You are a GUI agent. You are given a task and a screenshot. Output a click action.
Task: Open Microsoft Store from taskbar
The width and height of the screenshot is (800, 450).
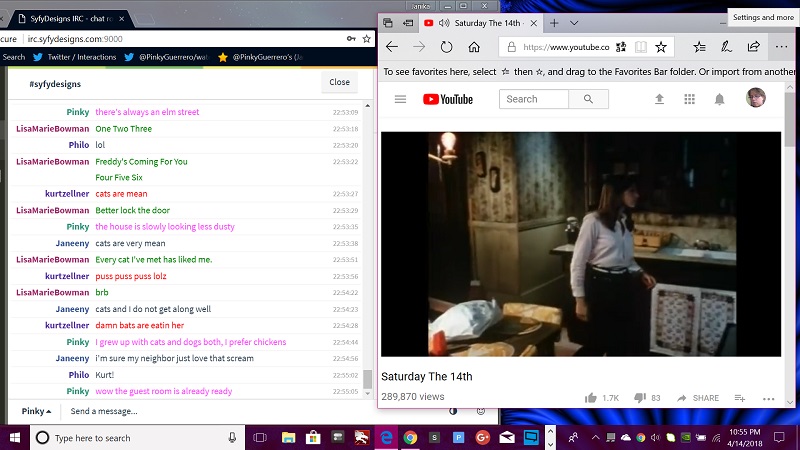point(313,438)
